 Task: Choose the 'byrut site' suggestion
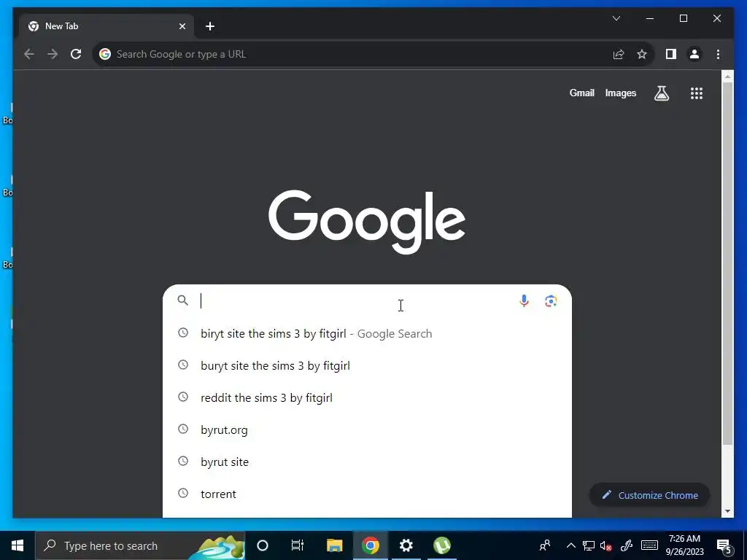[x=367, y=462]
